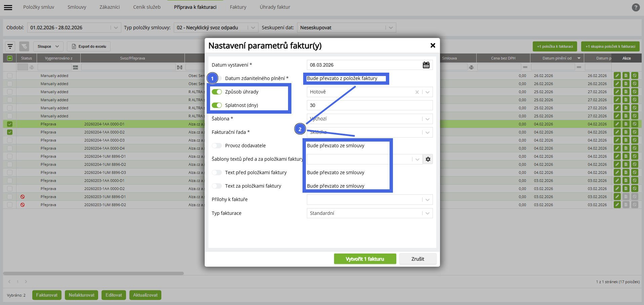The width and height of the screenshot is (644, 305).
Task: Open the hamburger main menu
Action: (x=8, y=7)
